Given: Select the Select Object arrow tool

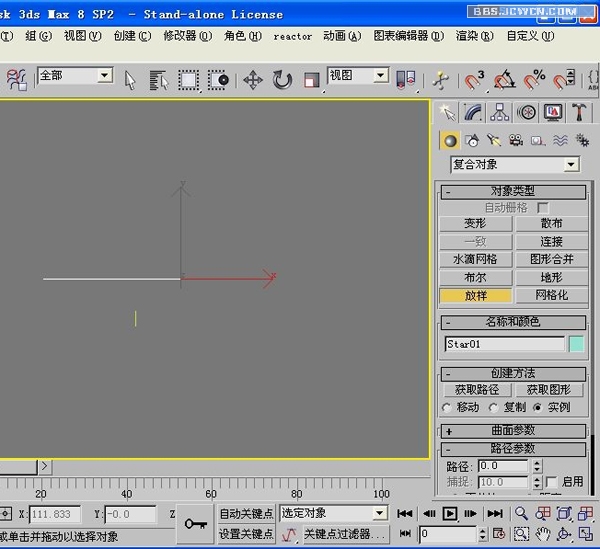Looking at the screenshot, I should 130,81.
